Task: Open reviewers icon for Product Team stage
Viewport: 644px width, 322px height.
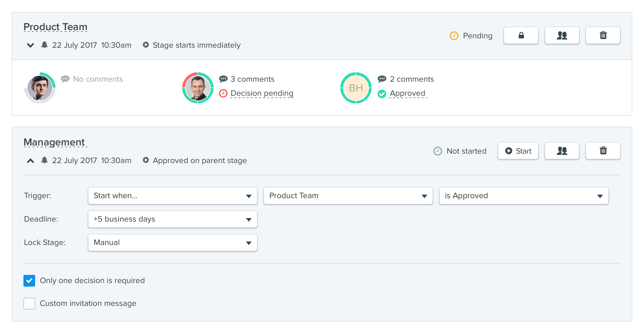Action: pyautogui.click(x=562, y=35)
